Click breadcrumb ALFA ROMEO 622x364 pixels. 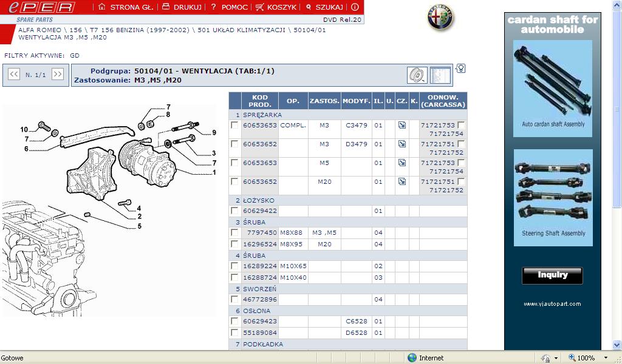[39, 30]
